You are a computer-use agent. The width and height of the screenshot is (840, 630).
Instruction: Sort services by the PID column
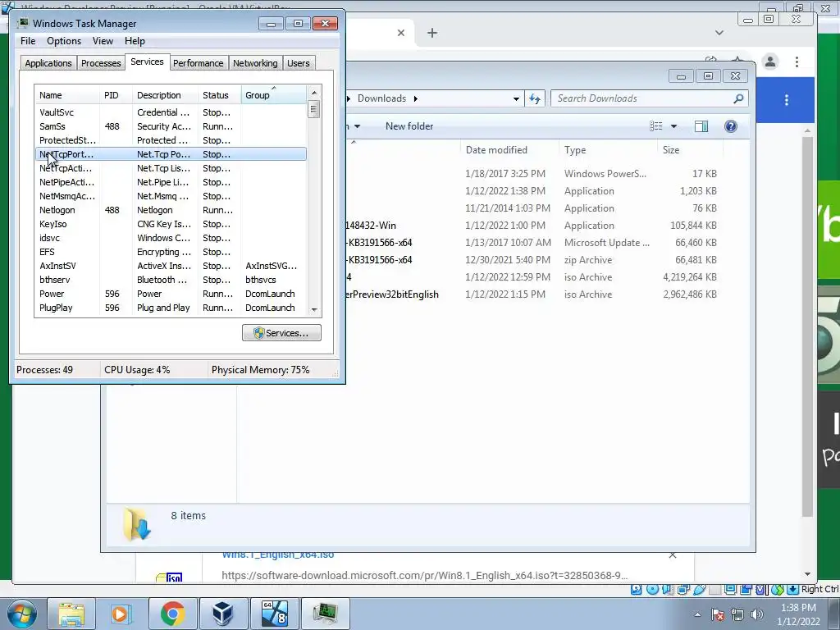116,95
